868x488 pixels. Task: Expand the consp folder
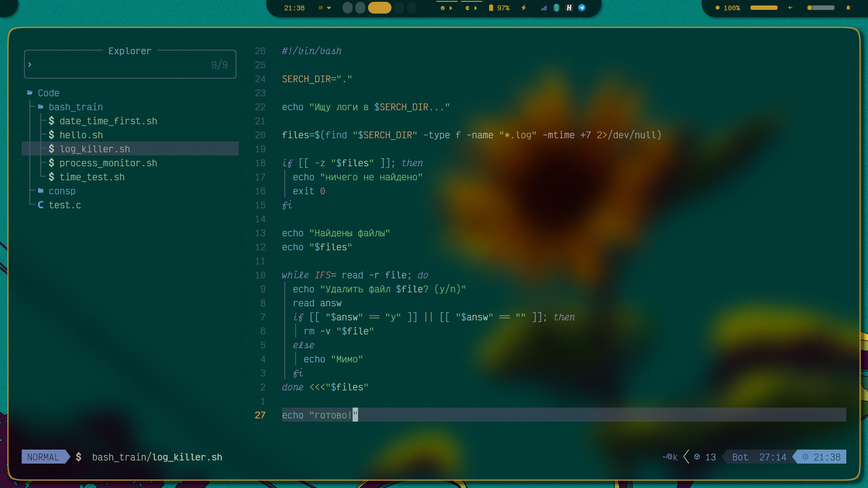click(62, 191)
